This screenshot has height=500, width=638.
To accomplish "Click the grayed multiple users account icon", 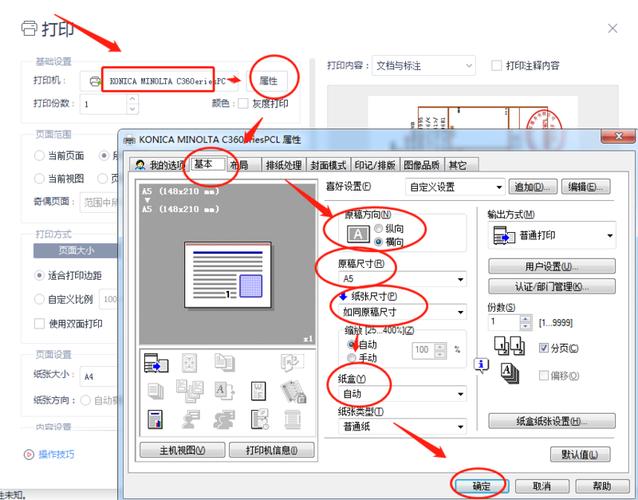I will [224, 419].
